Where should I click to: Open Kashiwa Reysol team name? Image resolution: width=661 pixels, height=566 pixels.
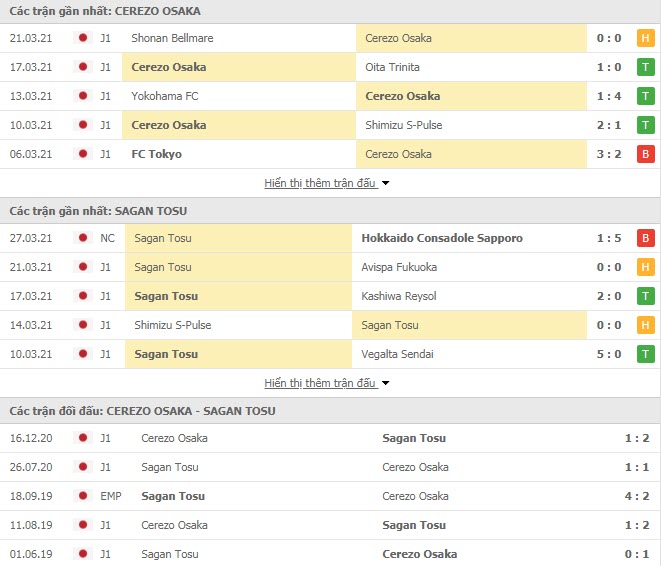399,296
